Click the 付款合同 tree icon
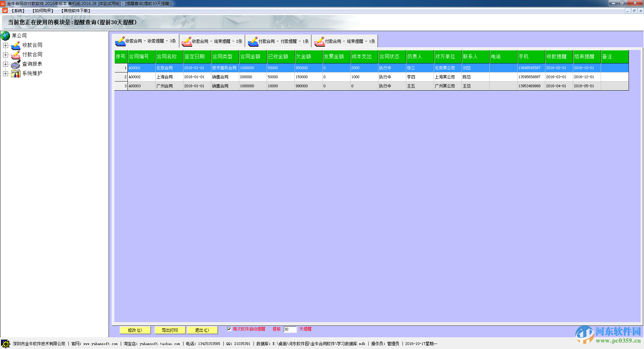Image resolution: width=644 pixels, height=349 pixels. click(x=16, y=54)
